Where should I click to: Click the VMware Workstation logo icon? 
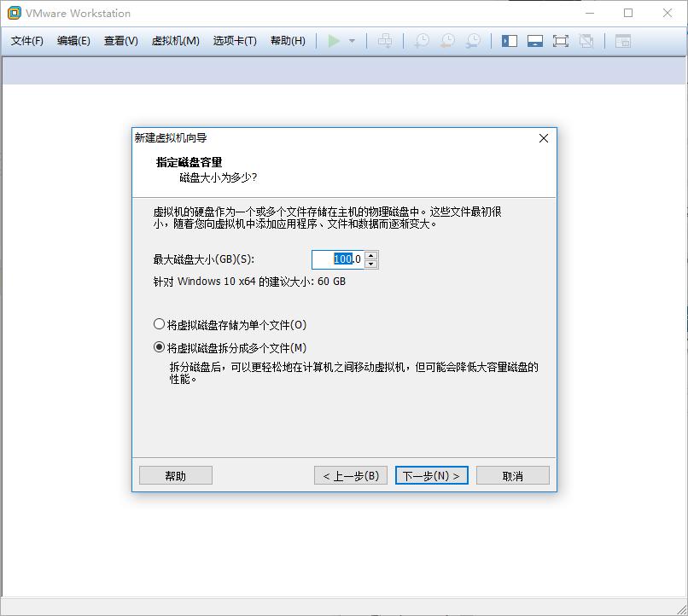pyautogui.click(x=12, y=13)
